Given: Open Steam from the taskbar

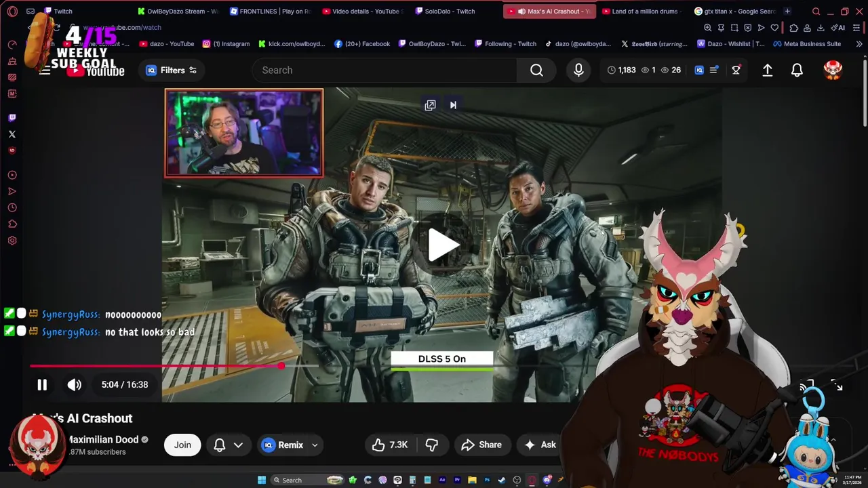Looking at the screenshot, I should 502,480.
